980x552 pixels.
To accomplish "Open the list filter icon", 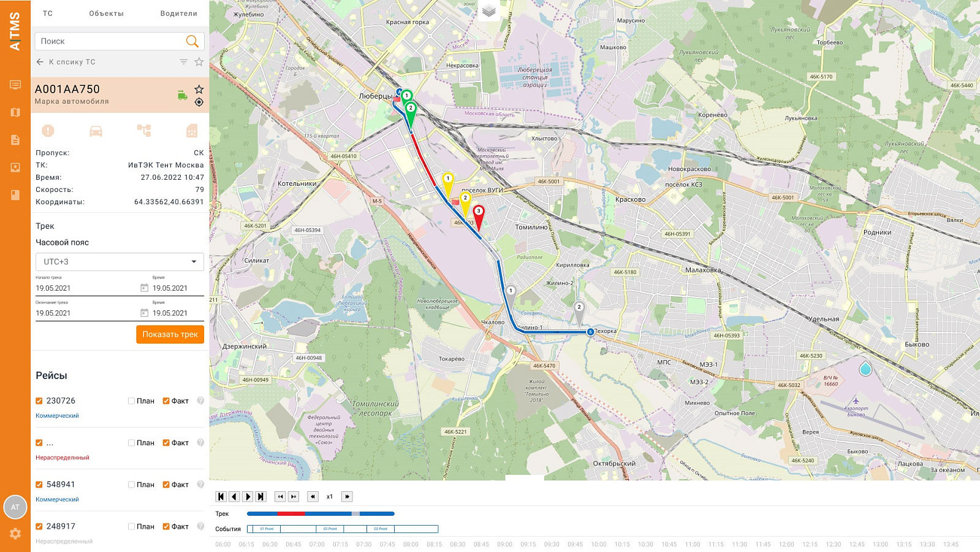I will pos(183,62).
